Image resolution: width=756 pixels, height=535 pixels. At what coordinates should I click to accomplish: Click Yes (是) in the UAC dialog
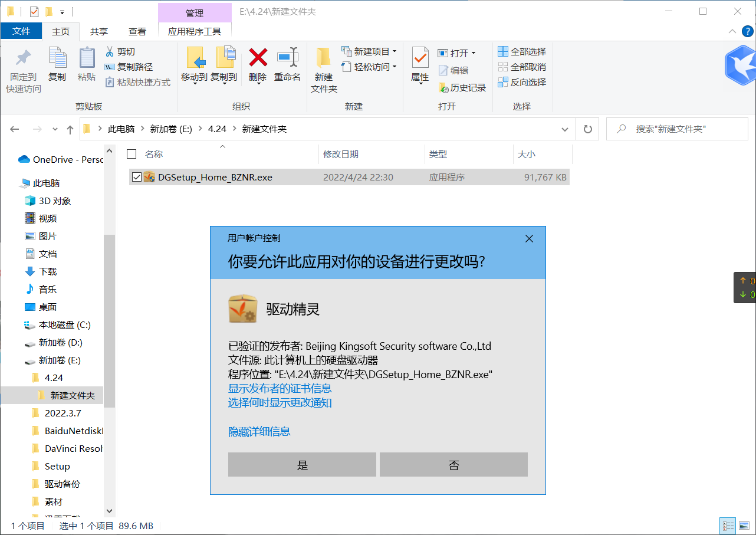(x=302, y=465)
